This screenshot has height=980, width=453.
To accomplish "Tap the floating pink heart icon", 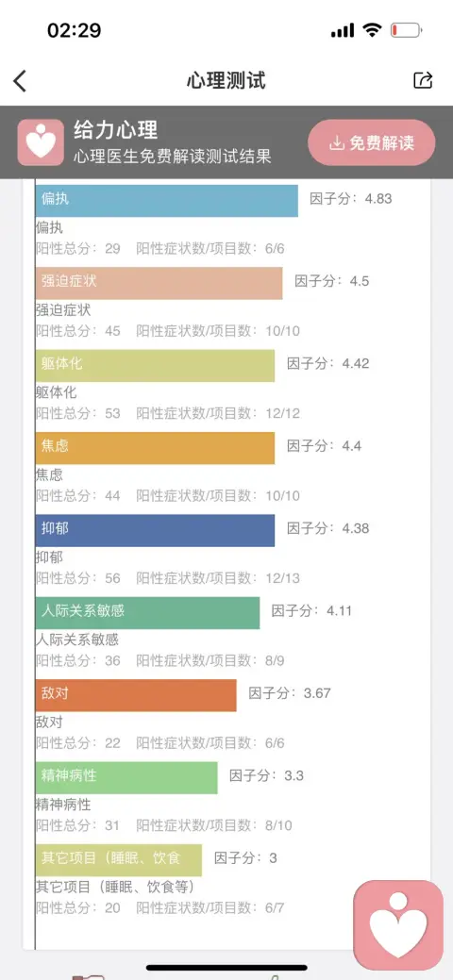I will coord(398,925).
